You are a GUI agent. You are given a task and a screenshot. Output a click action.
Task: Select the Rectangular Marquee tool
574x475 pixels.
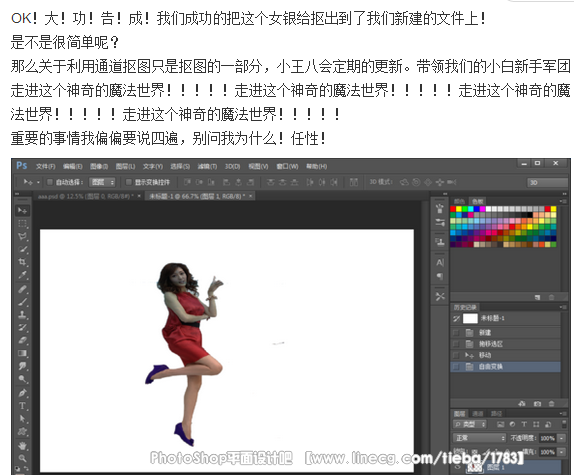coord(22,224)
